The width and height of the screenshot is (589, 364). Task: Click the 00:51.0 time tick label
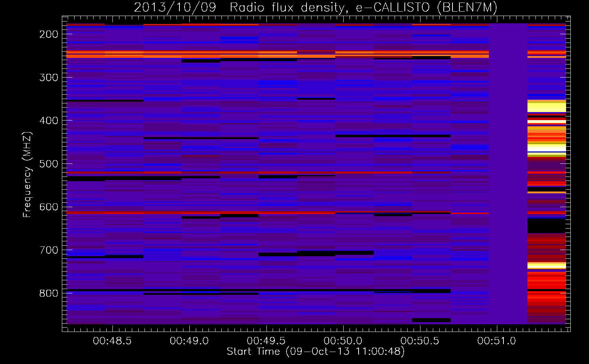[x=497, y=341]
